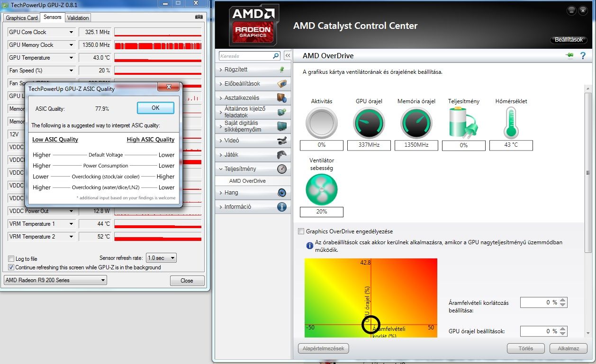Click the Ventilátor sebesség fan icon

pyautogui.click(x=322, y=190)
